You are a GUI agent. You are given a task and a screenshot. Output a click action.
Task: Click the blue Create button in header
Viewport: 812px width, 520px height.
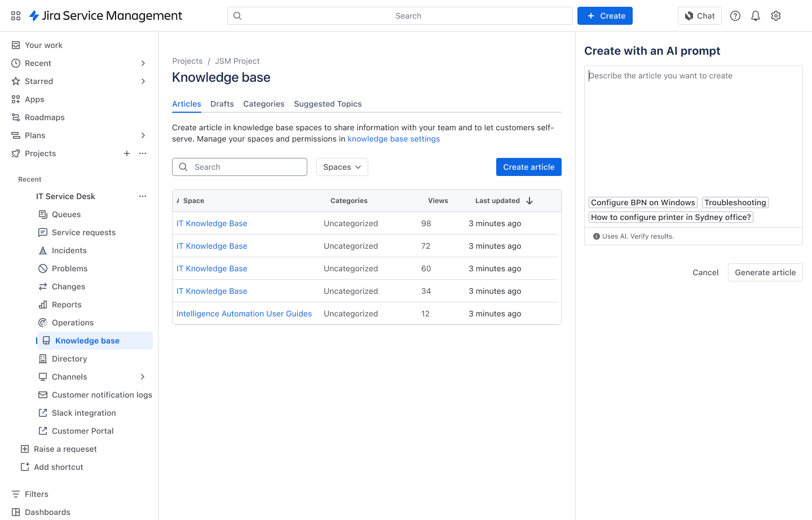(605, 16)
